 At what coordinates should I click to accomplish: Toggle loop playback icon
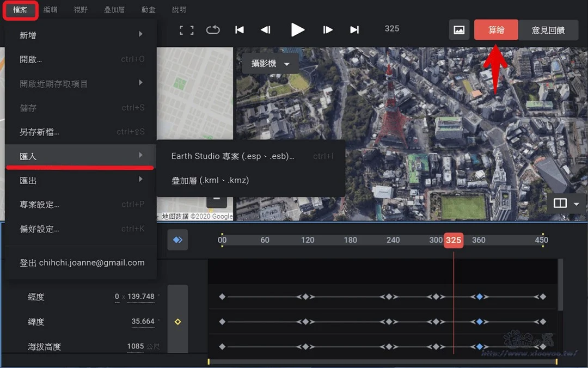point(213,29)
